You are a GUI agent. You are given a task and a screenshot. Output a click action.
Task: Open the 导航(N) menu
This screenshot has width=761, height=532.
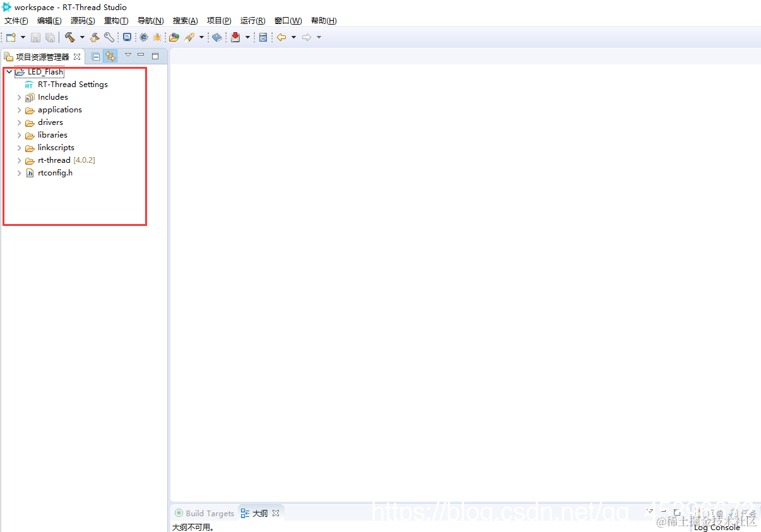tap(150, 21)
